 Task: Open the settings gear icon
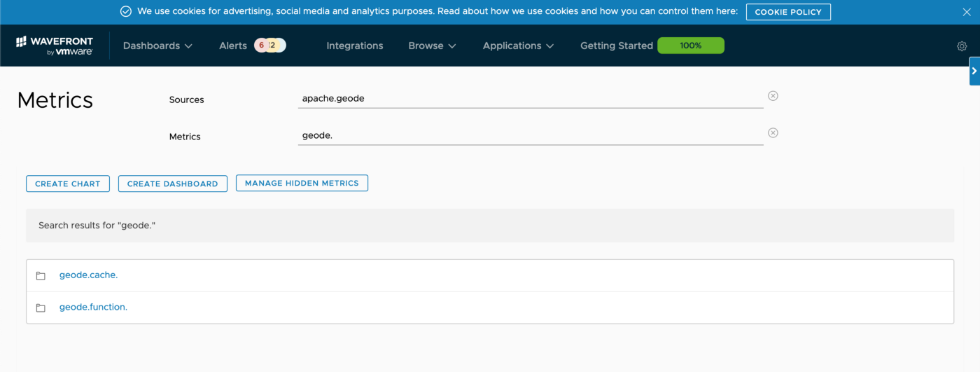coord(961,46)
